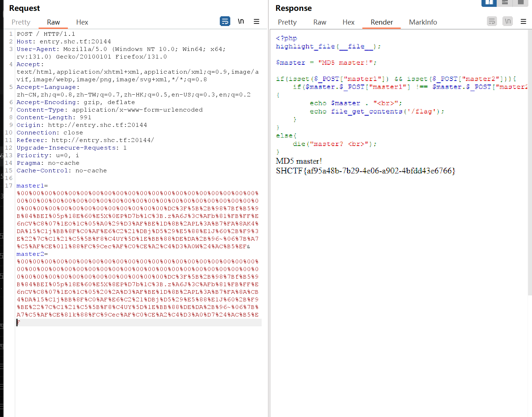
Task: Click the disabled Response word wrap icon
Action: (x=492, y=21)
